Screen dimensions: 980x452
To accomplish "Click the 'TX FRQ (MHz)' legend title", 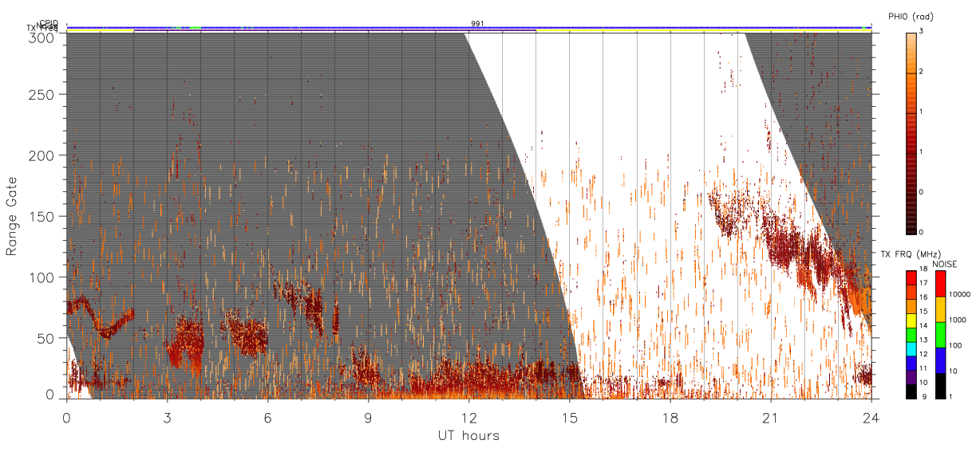I will (911, 254).
